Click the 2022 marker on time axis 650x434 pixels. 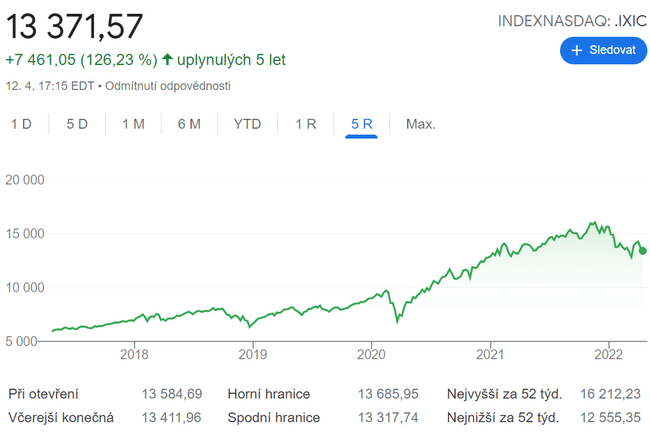click(x=608, y=354)
